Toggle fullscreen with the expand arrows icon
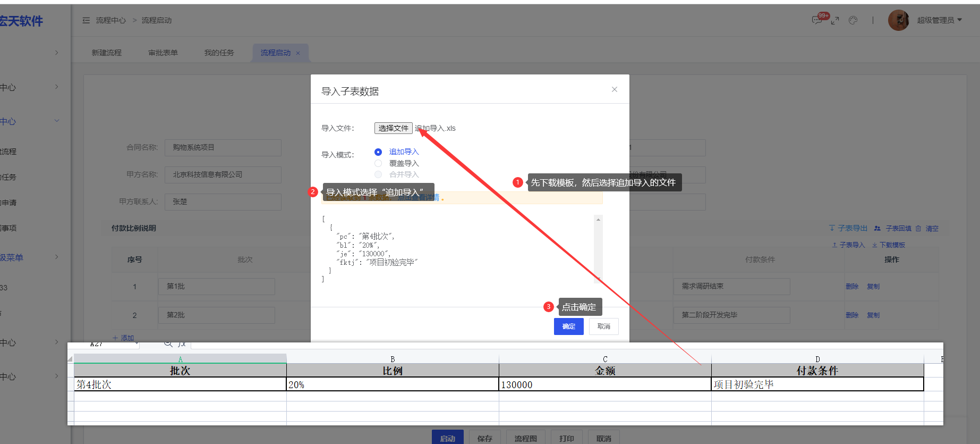The height and width of the screenshot is (444, 980). pyautogui.click(x=835, y=20)
